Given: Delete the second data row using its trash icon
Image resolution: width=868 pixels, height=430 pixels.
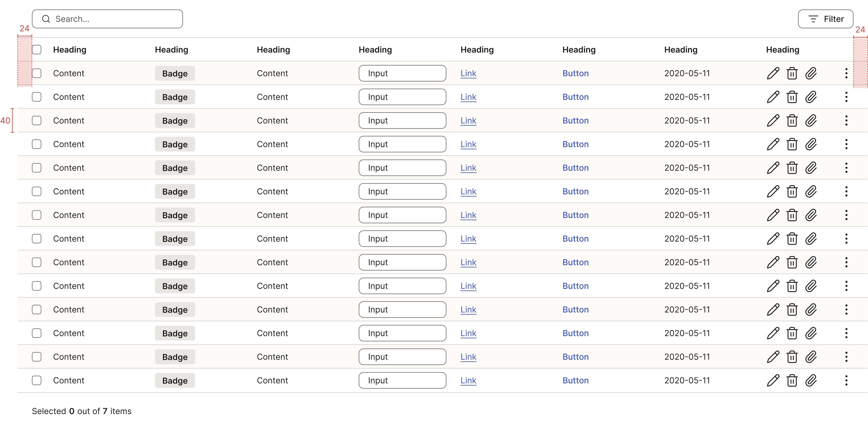Looking at the screenshot, I should point(792,97).
